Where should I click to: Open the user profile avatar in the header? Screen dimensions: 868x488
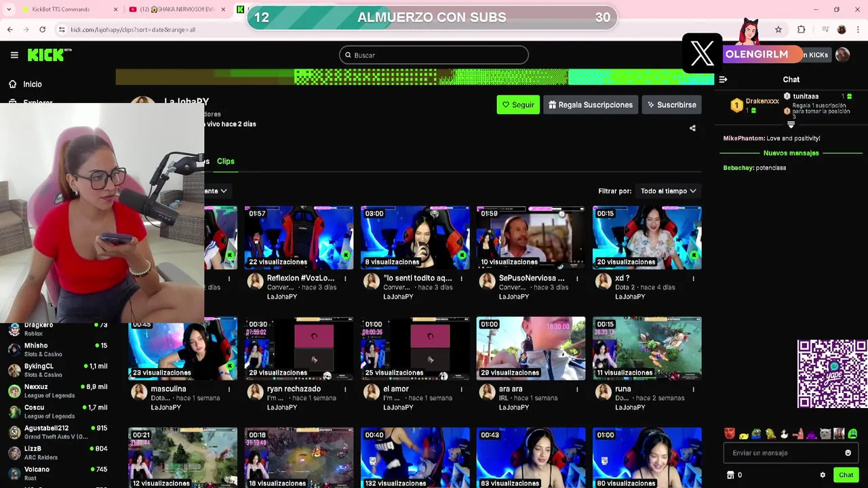pyautogui.click(x=842, y=55)
